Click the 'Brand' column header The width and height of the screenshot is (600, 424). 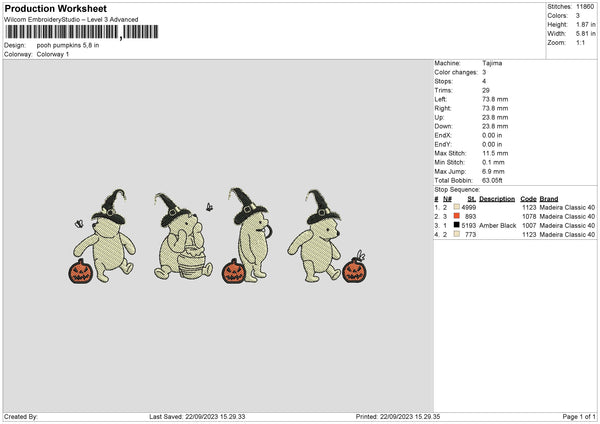[x=549, y=199]
